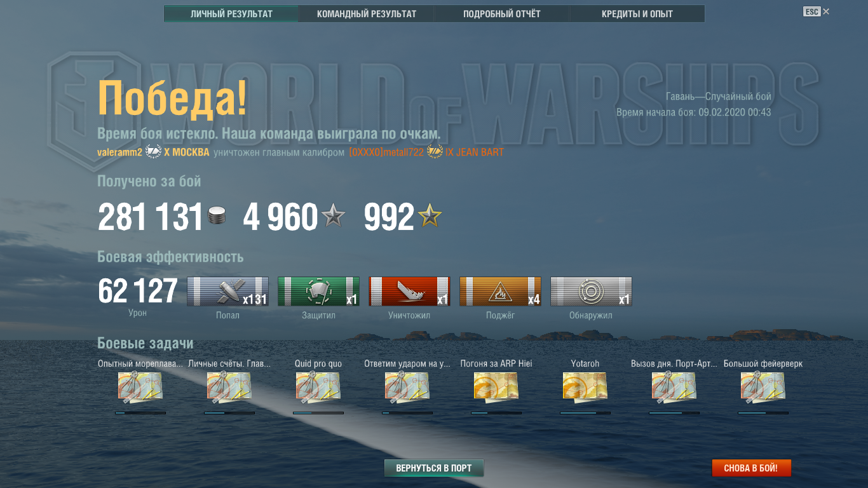Click the Попал x131 hits ribbon

(227, 291)
